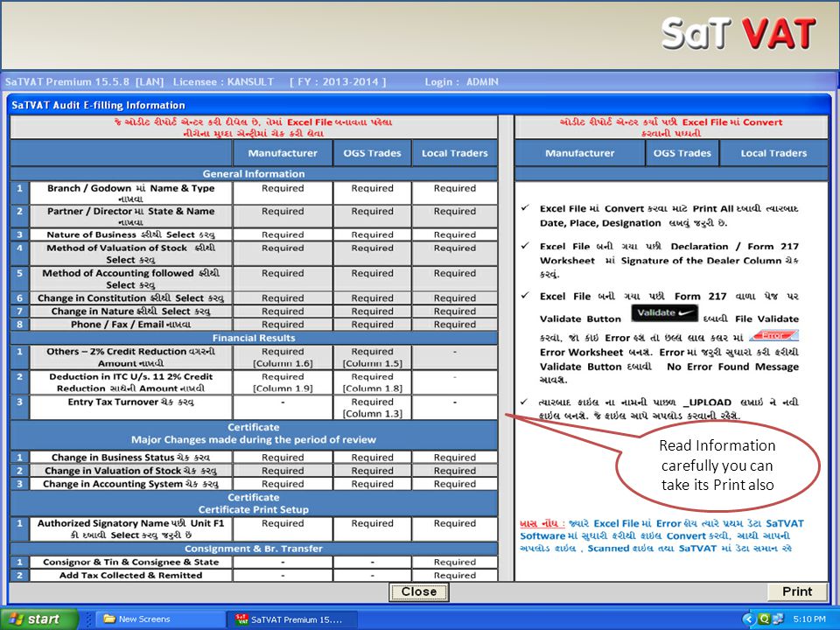
Task: Select Manufacturer header in left table
Action: (283, 153)
